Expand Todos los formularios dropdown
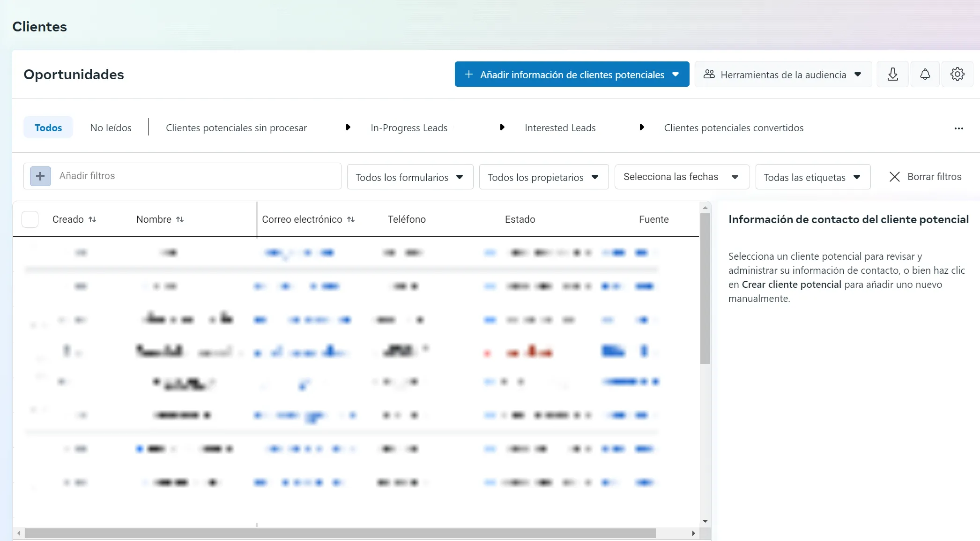 click(410, 177)
